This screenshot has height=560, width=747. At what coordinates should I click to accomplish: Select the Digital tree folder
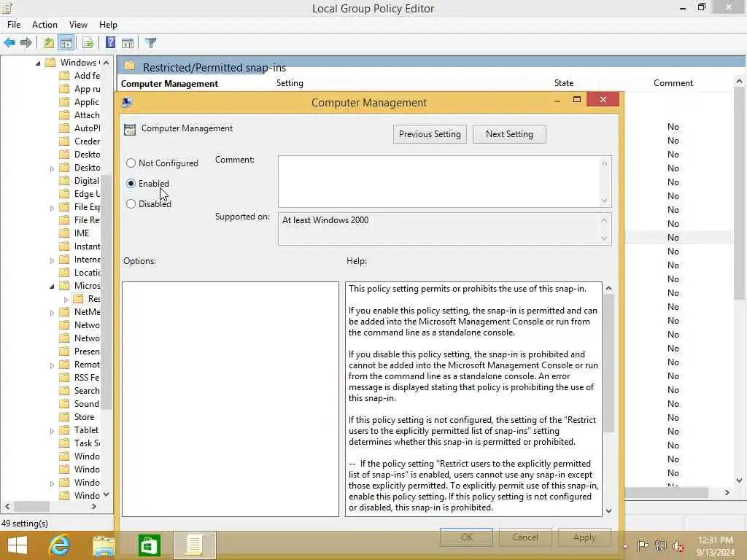(87, 181)
